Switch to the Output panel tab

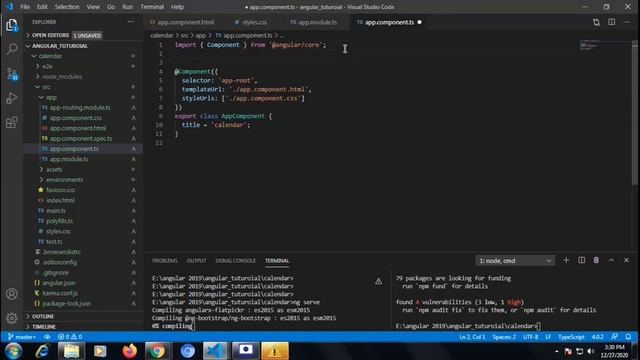(196, 260)
